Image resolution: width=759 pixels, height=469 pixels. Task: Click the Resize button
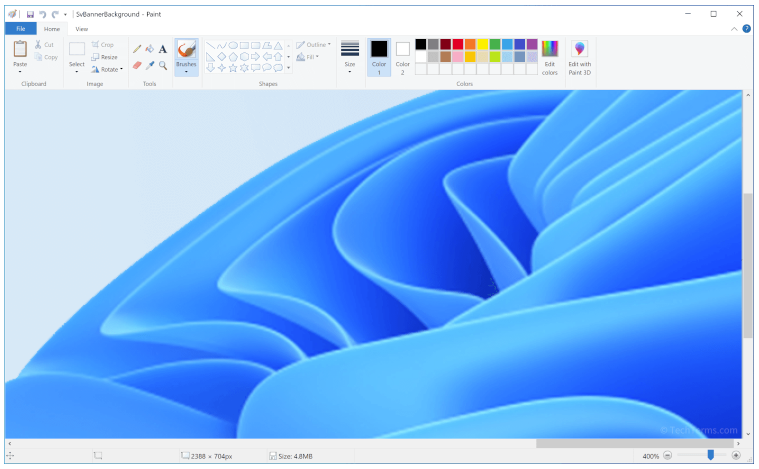(x=104, y=57)
